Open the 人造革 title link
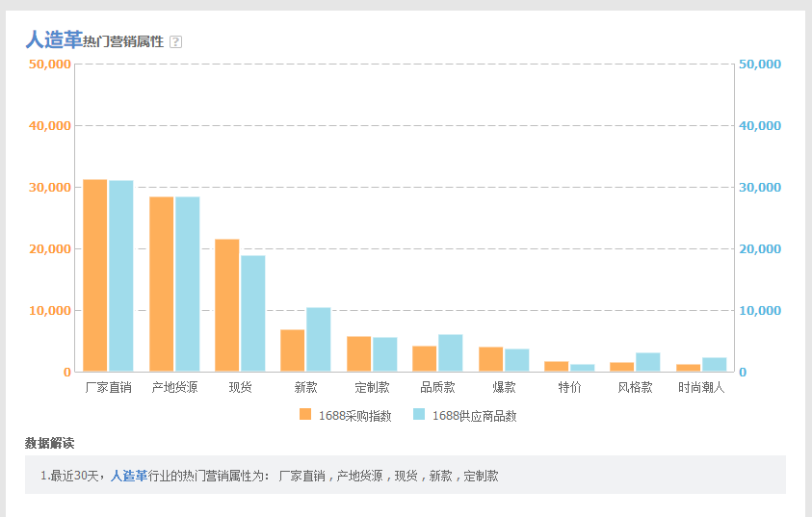812x517 pixels. point(54,39)
